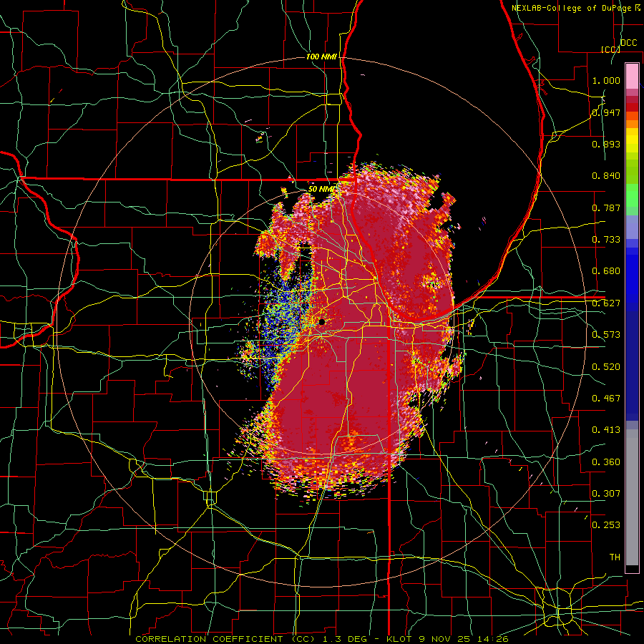Click the 0.627 scale value
The width and height of the screenshot is (644, 644).
tap(606, 303)
